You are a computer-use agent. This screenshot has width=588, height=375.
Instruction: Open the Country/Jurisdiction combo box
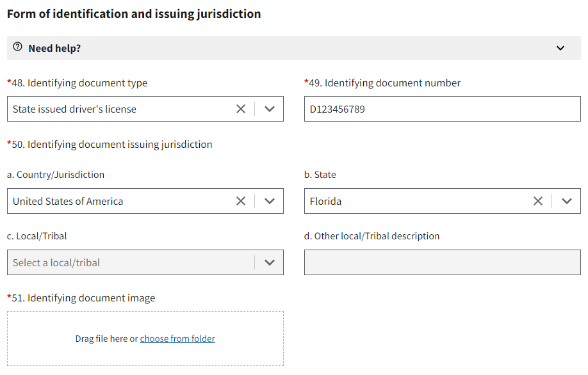pyautogui.click(x=115, y=201)
